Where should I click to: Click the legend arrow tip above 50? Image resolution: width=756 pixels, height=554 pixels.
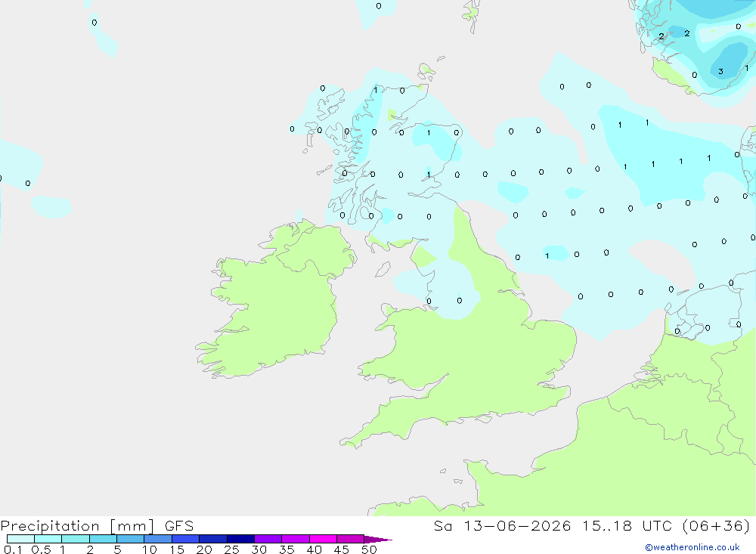point(378,539)
